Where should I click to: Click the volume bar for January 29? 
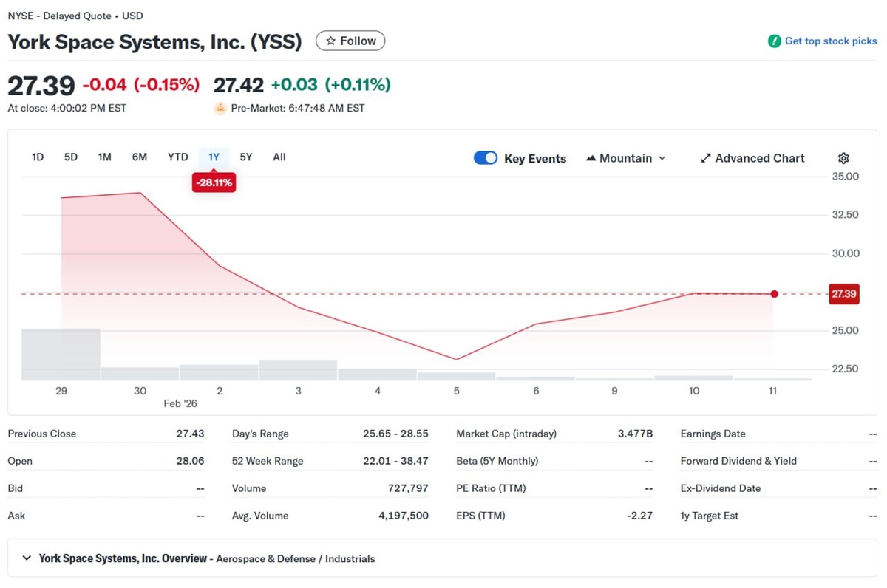point(61,355)
